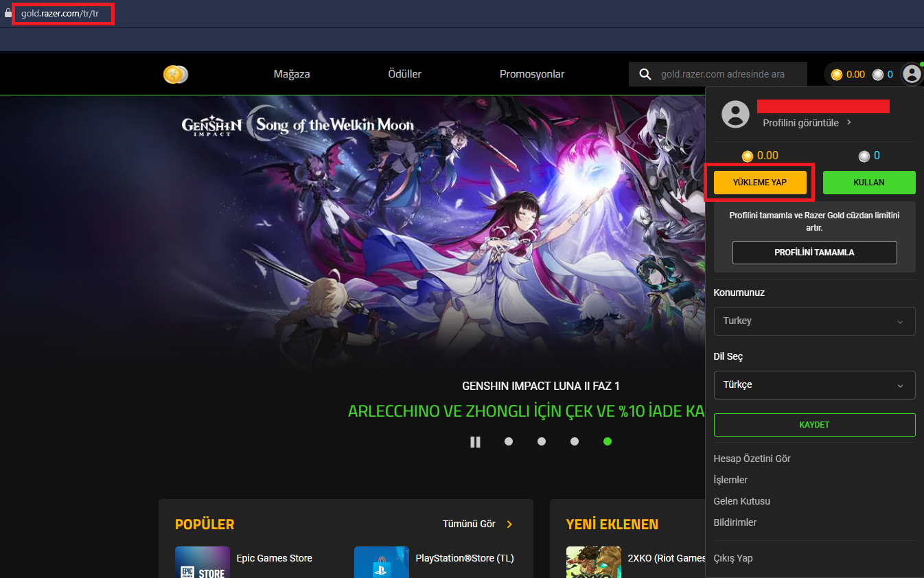Click the silver coin balance in account panel
Screen dimensions: 924x578
(x=869, y=156)
